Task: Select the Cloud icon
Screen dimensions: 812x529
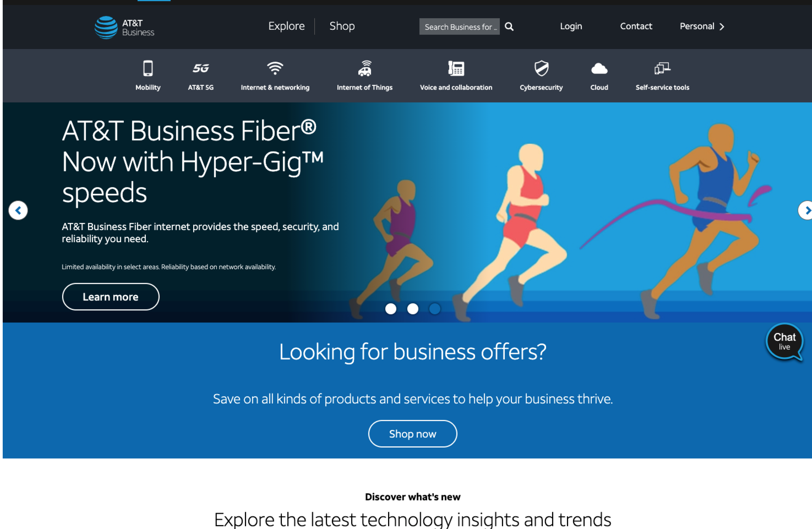Action: (599, 69)
